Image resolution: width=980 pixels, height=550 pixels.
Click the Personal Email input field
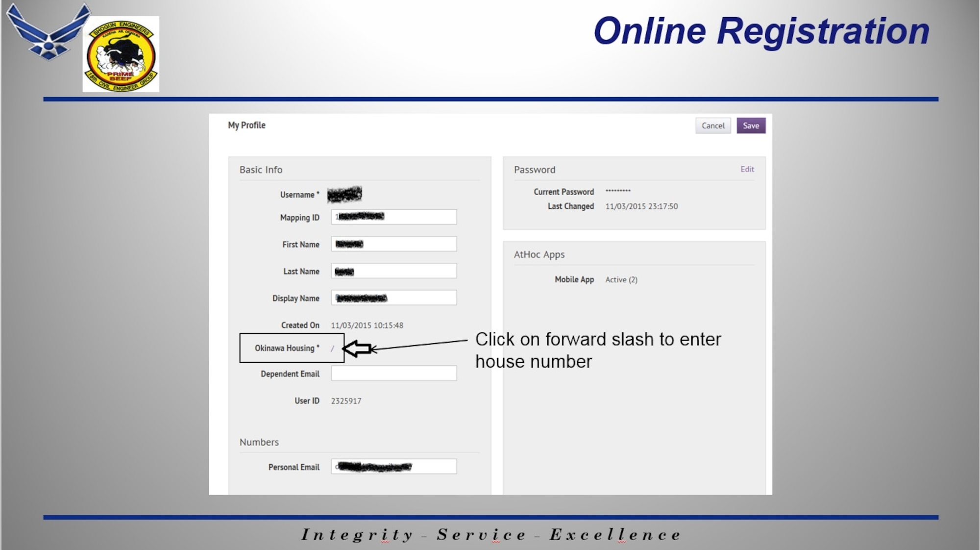(394, 467)
